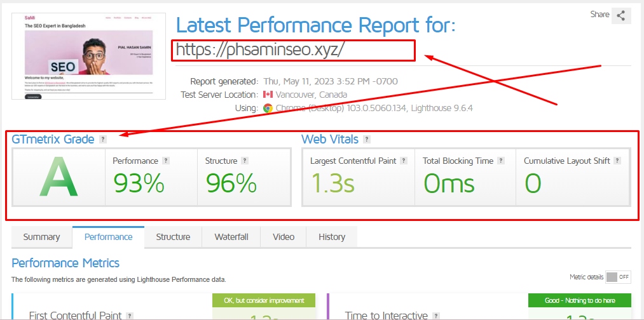
Task: Click Performance score help question mark
Action: pyautogui.click(x=165, y=161)
